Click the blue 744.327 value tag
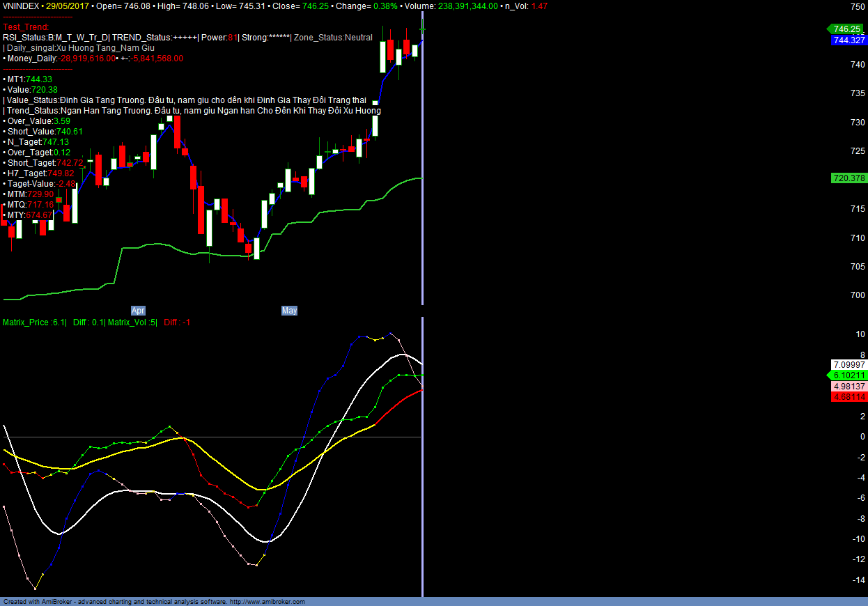Screen dimensions: 868x606 coord(848,41)
